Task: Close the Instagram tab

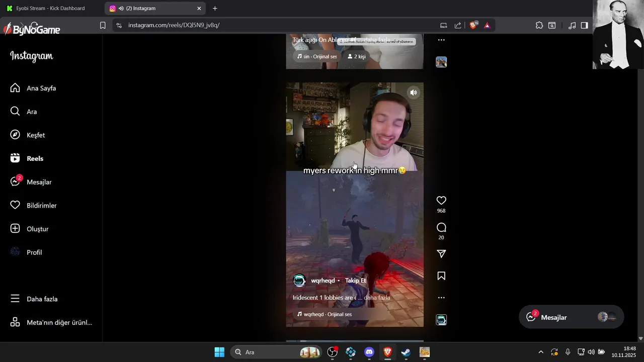Action: point(199,9)
